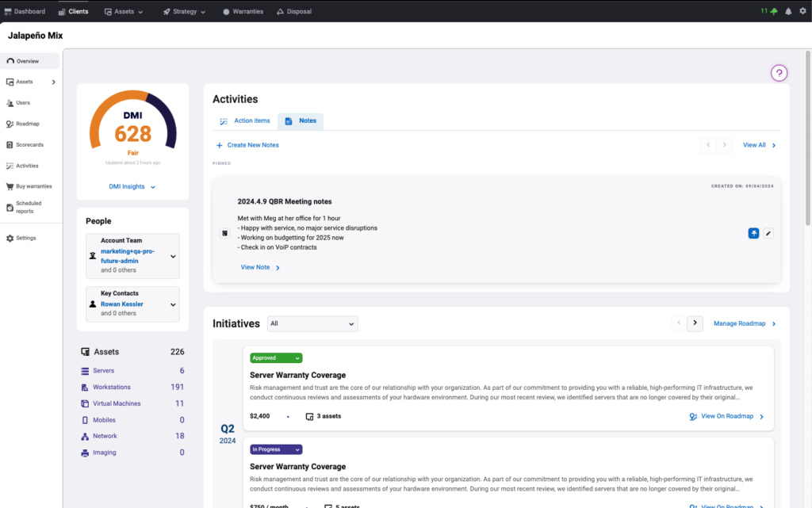The width and height of the screenshot is (812, 508).
Task: Open the In Progress status dropdown
Action: click(276, 449)
